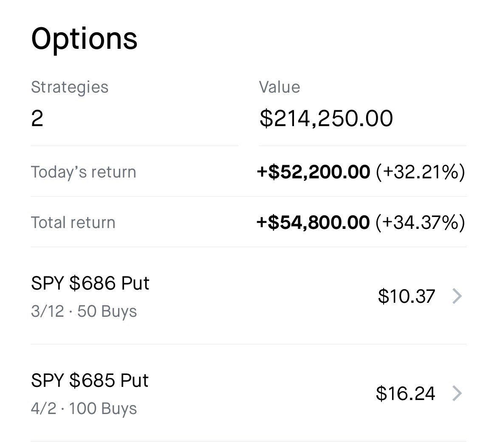Click the Options heading
Screen dimensions: 497x448
point(84,39)
